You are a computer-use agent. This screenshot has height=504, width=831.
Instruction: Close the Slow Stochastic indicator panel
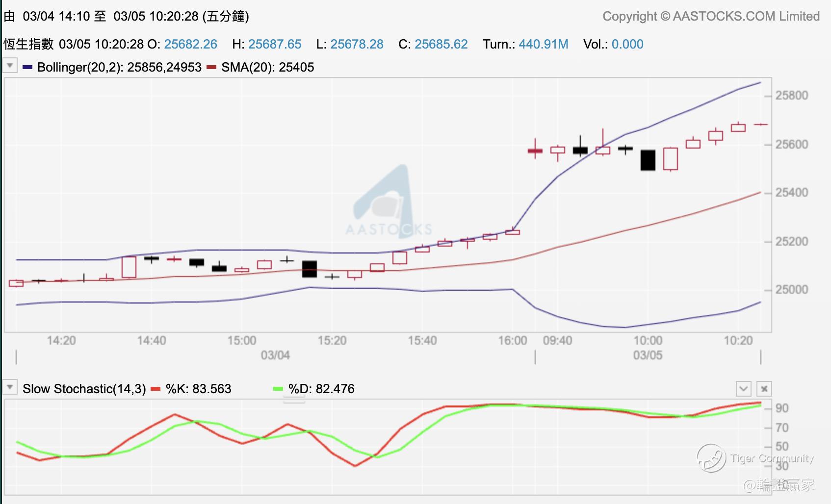(x=764, y=389)
